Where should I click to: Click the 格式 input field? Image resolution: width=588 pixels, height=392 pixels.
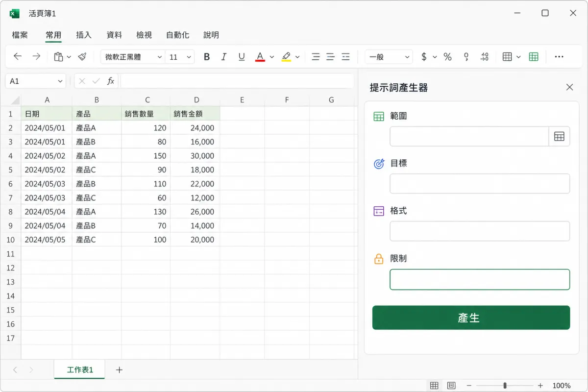tap(480, 231)
